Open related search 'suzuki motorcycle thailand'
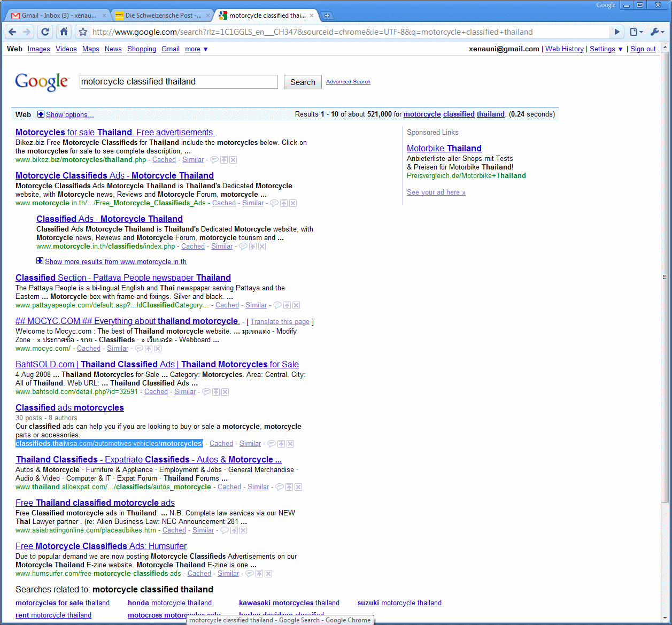This screenshot has height=625, width=672. 399,603
